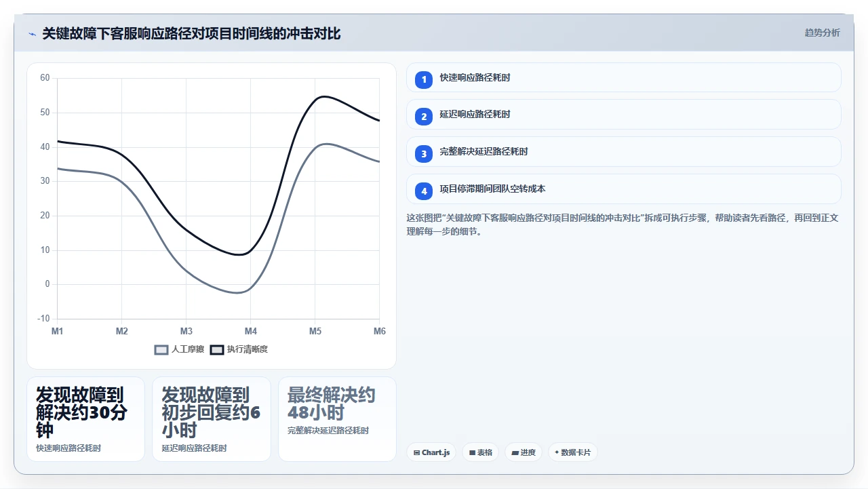
Task: Click the 60 y-axis value
Action: click(45, 78)
